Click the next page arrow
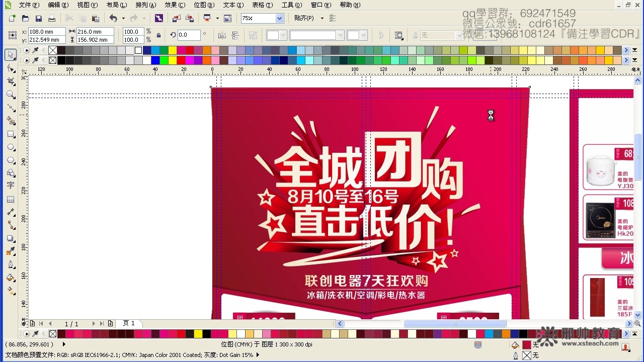644x362 pixels. tap(94, 324)
